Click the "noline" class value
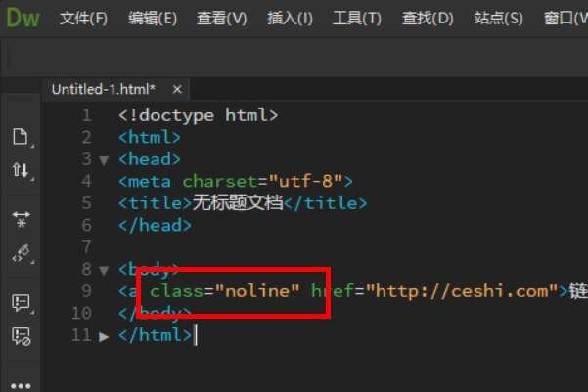The width and height of the screenshot is (588, 392). 257,291
